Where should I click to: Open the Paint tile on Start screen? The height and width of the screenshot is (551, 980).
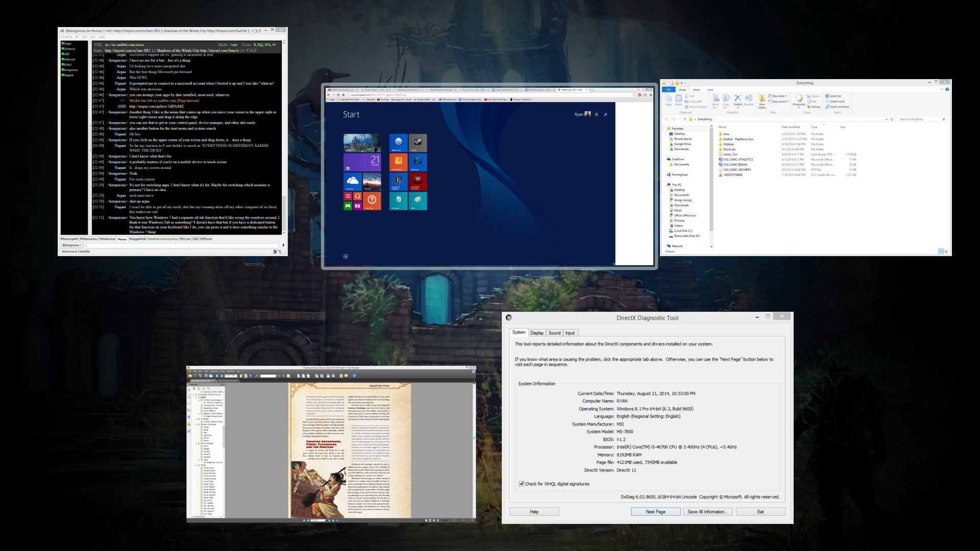point(418,201)
